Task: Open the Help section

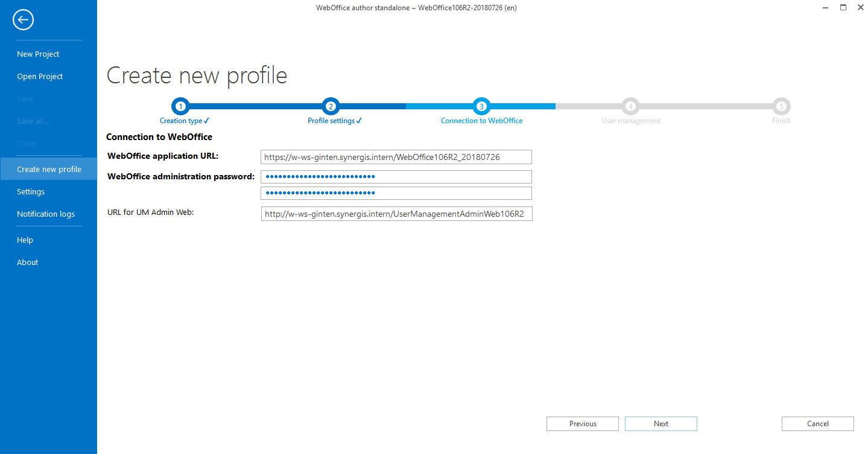Action: click(x=25, y=240)
